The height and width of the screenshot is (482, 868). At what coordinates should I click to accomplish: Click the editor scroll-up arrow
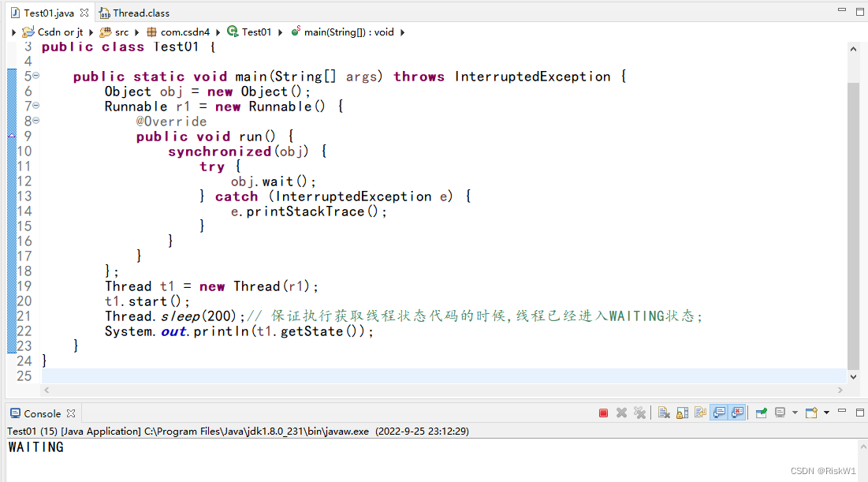[x=853, y=49]
